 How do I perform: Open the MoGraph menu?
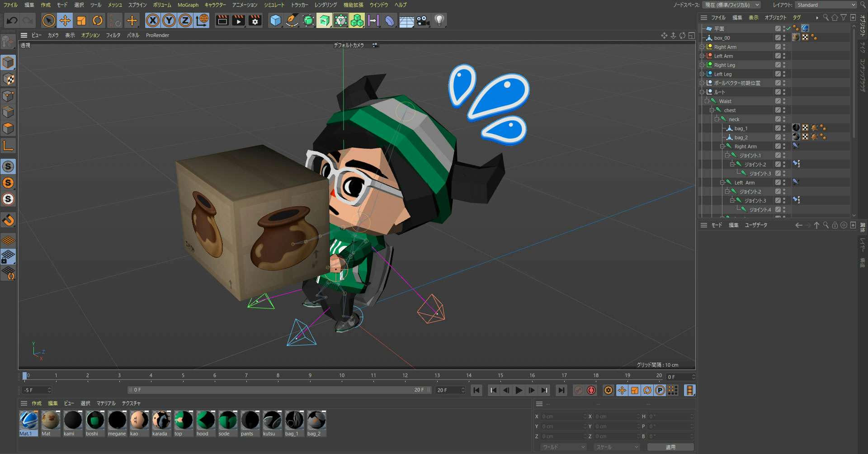(x=188, y=5)
